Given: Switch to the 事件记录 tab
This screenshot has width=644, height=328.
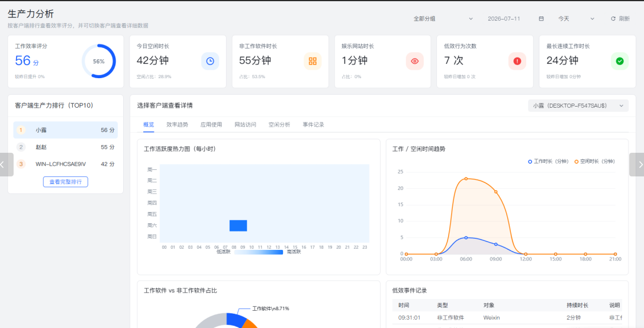Looking at the screenshot, I should click(x=313, y=124).
